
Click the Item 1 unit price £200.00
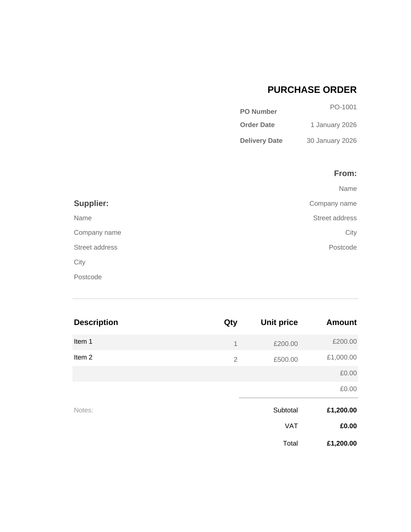pyautogui.click(x=286, y=344)
